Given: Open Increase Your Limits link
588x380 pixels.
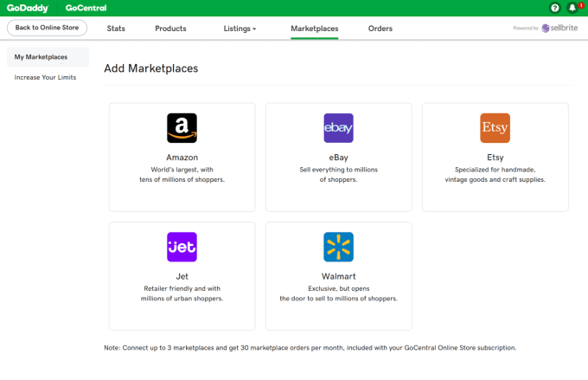Looking at the screenshot, I should point(45,77).
